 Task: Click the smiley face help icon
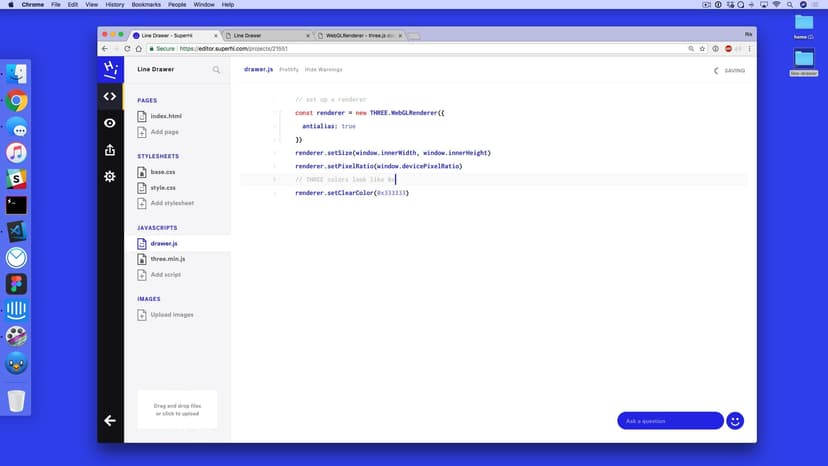click(735, 421)
